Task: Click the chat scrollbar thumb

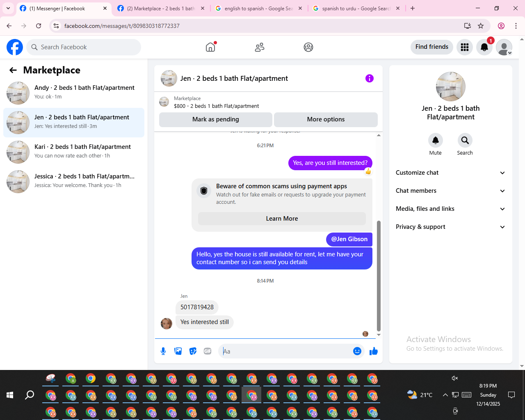Action: tap(379, 276)
